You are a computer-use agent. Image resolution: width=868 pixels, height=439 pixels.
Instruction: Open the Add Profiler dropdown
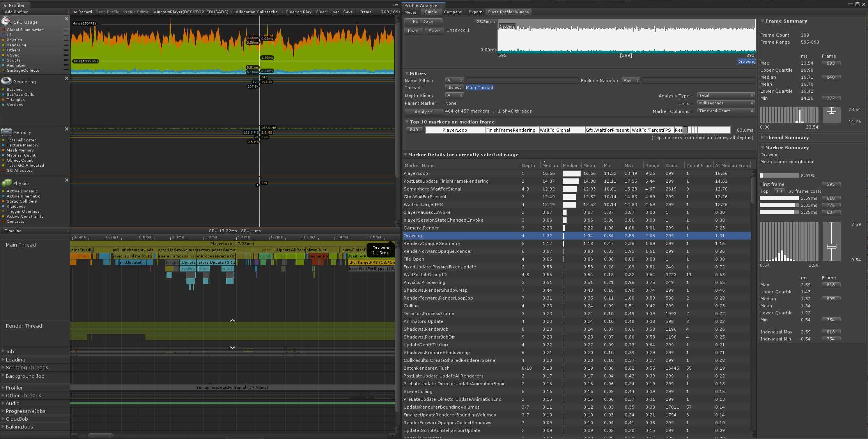[36, 12]
